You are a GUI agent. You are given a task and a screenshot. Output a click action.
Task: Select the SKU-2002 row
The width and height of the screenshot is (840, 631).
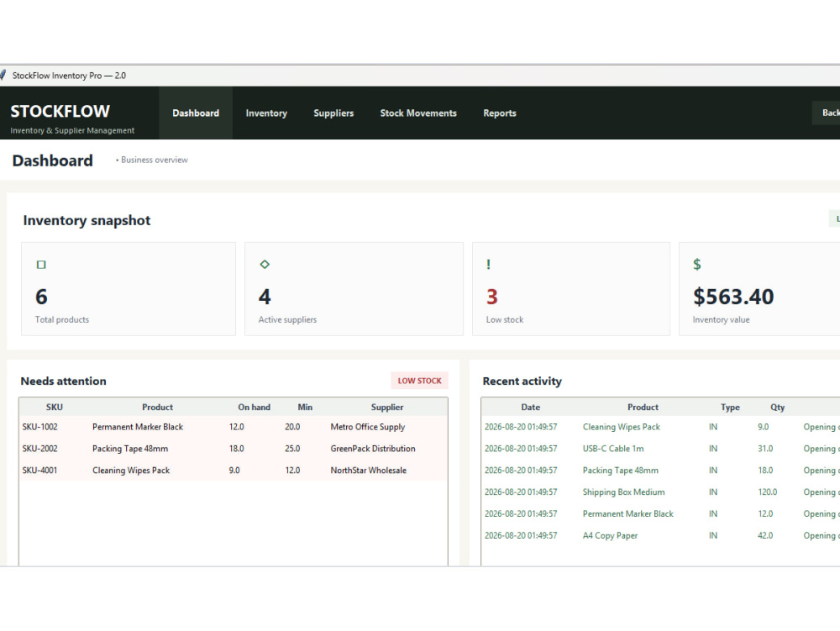233,449
